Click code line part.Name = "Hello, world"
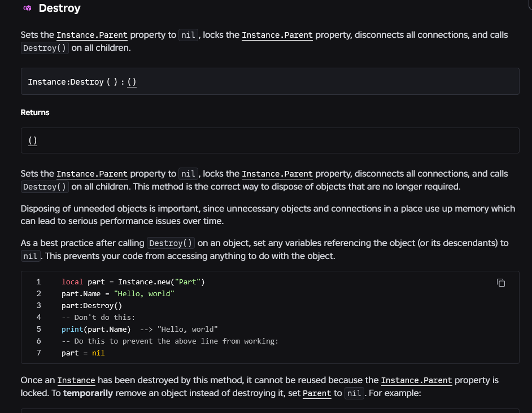532x413 pixels. 117,293
